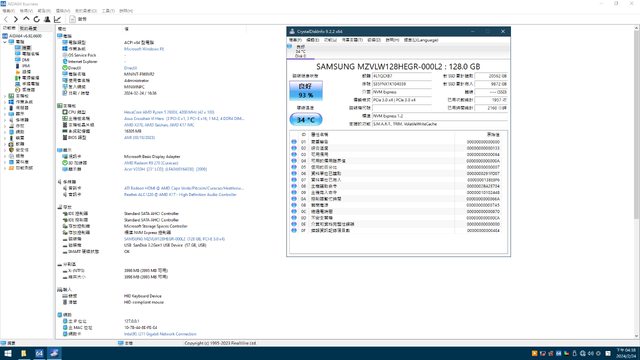Click the PCIe 3.0 x4 transfer mode field
The width and height of the screenshot is (640, 360).
(402, 100)
